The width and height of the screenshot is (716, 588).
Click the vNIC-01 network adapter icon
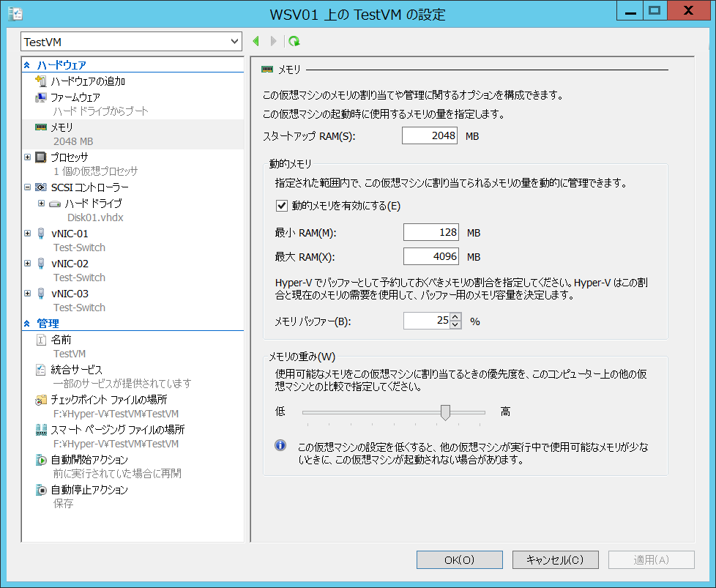(41, 234)
